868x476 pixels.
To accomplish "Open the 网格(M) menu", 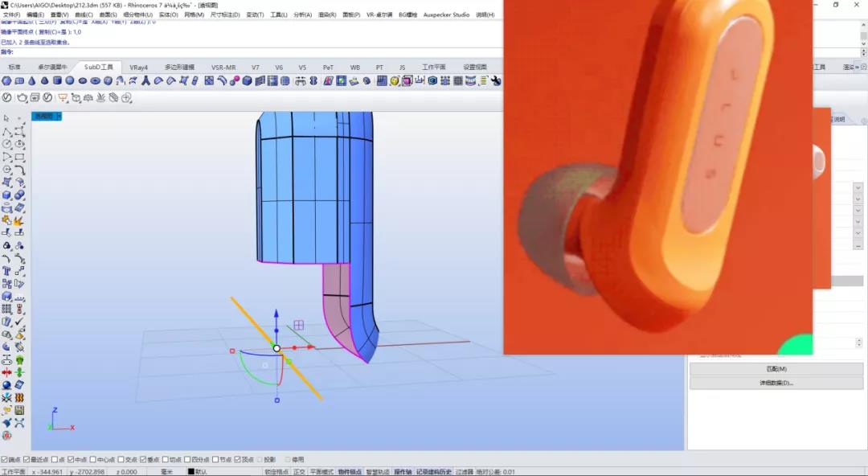I will click(x=194, y=15).
